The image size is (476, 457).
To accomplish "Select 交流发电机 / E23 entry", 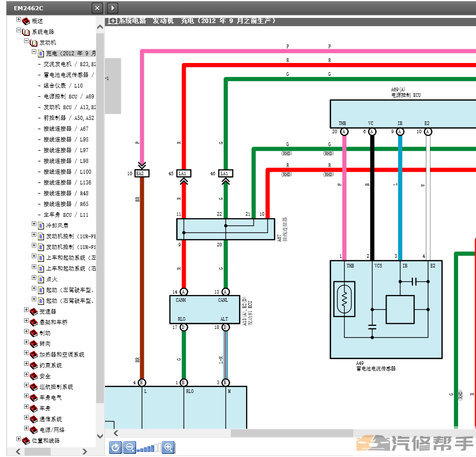I will click(x=70, y=64).
